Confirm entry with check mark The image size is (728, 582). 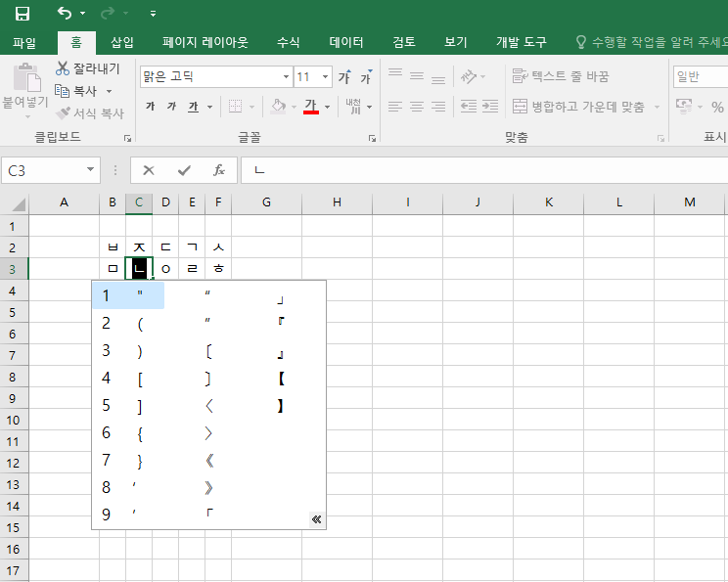(184, 171)
